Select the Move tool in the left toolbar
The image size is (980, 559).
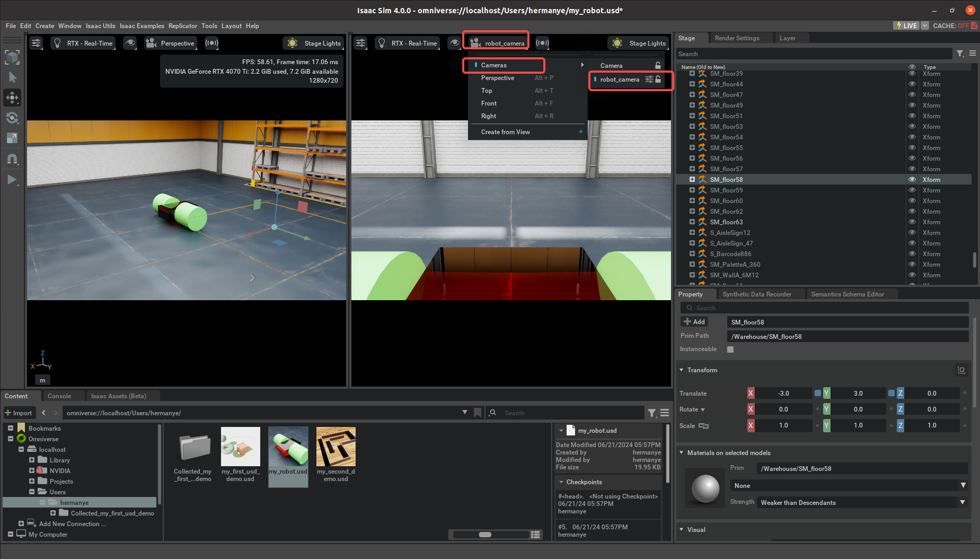[12, 98]
